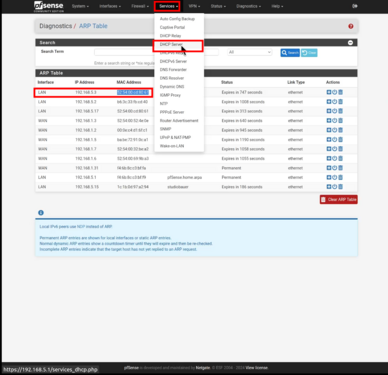
Task: Click the blue Search button
Action: [x=290, y=53]
